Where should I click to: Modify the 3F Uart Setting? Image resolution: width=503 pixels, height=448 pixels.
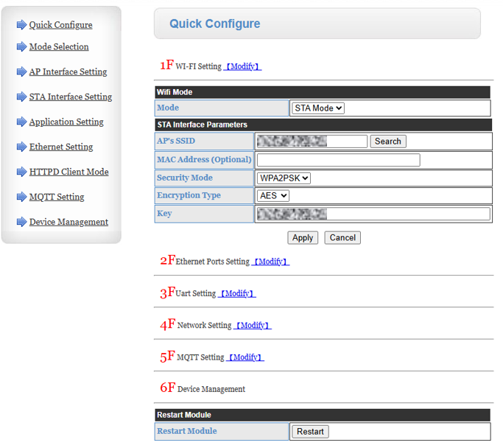[x=236, y=293]
